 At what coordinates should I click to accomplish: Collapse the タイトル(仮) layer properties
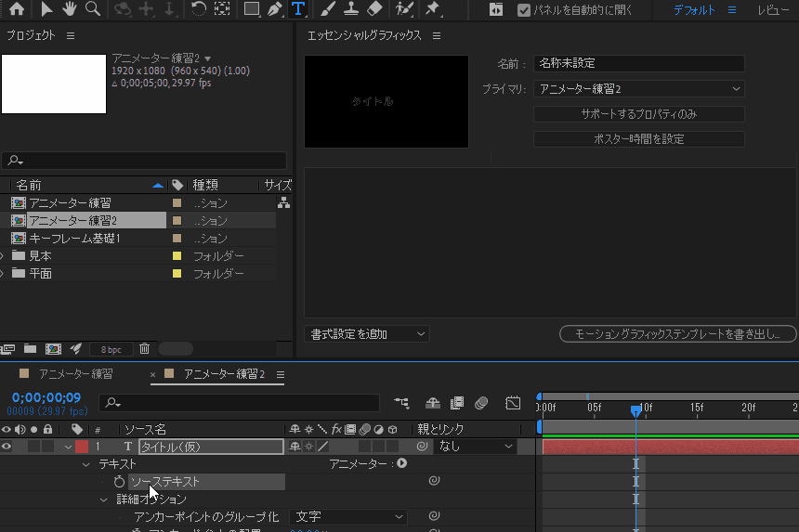pos(68,447)
